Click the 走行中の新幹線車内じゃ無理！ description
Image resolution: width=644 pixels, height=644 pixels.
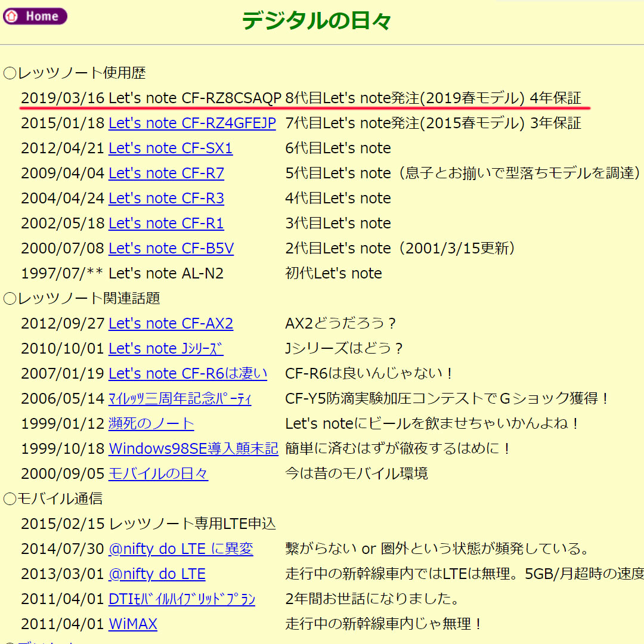(x=383, y=624)
